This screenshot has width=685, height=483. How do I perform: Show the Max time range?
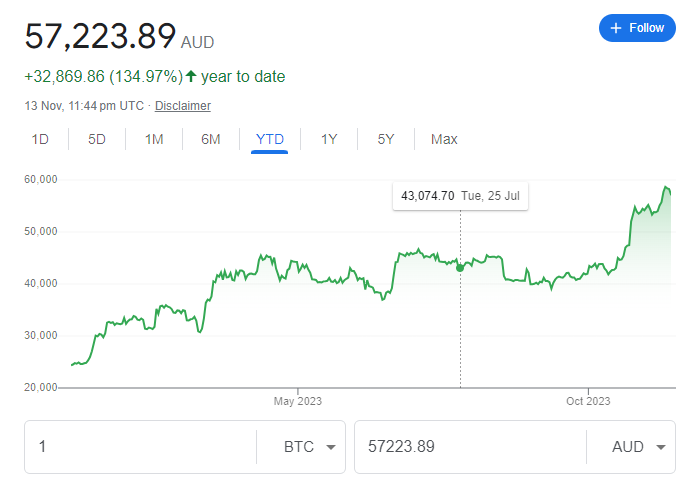[x=444, y=139]
